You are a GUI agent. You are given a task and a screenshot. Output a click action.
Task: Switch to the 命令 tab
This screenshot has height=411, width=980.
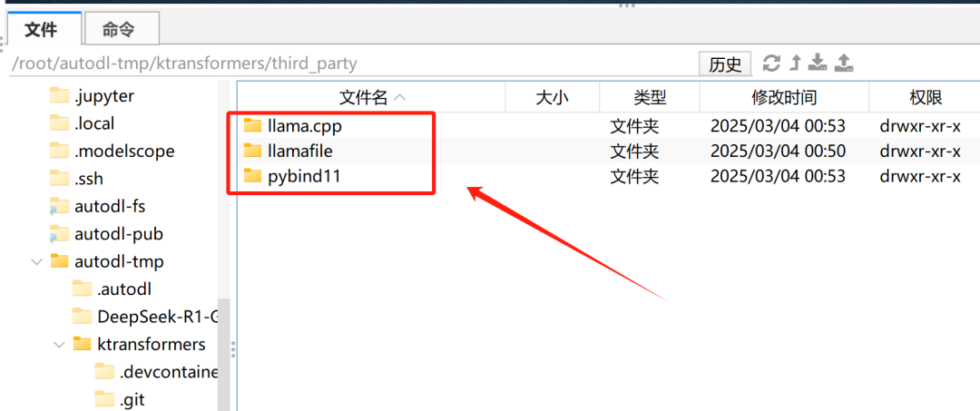pyautogui.click(x=119, y=29)
